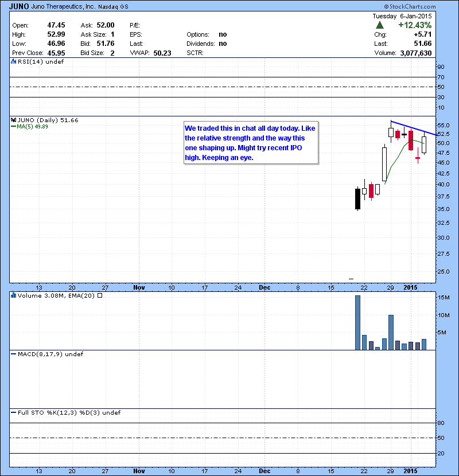Click the 10M volume axis label
459x476 pixels.
(444, 315)
